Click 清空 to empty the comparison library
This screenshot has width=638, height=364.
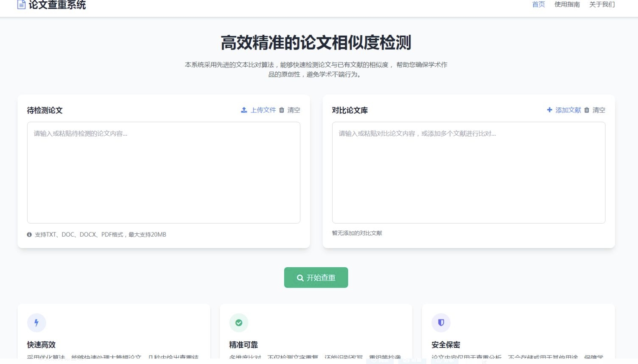[599, 110]
